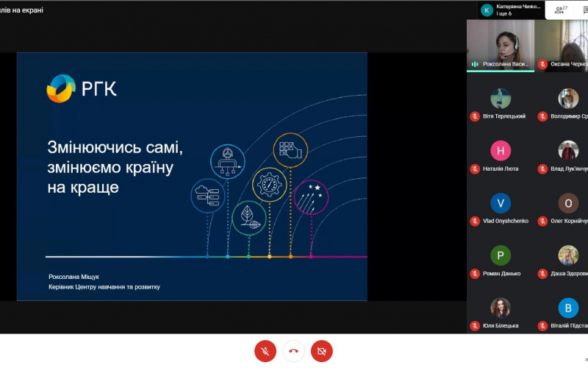588x368 pixels.
Task: Open the participants list icon showing 27
Action: [x=561, y=10]
